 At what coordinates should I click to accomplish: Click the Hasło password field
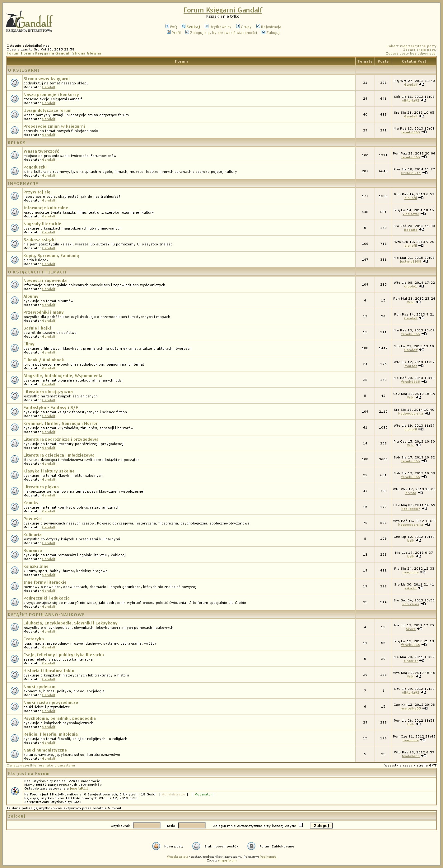[x=192, y=825]
